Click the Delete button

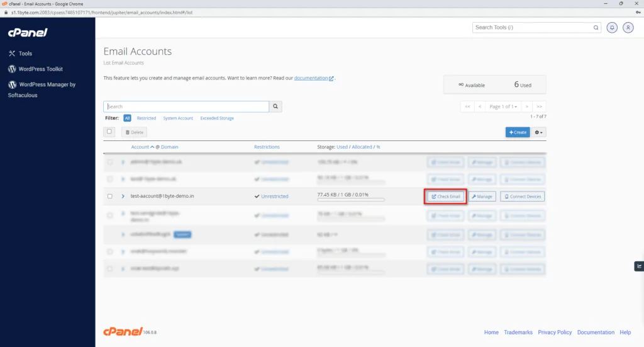(135, 132)
